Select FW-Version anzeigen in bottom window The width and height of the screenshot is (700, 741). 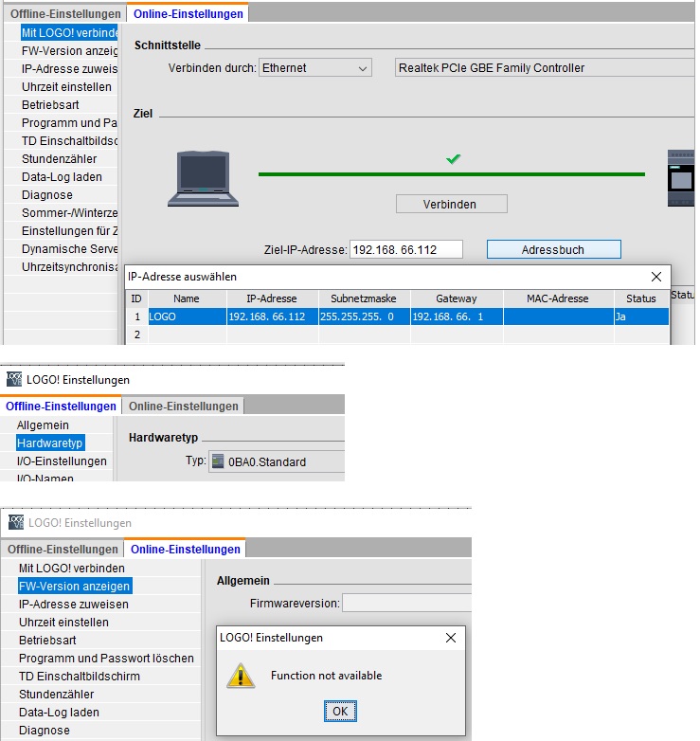click(x=74, y=586)
